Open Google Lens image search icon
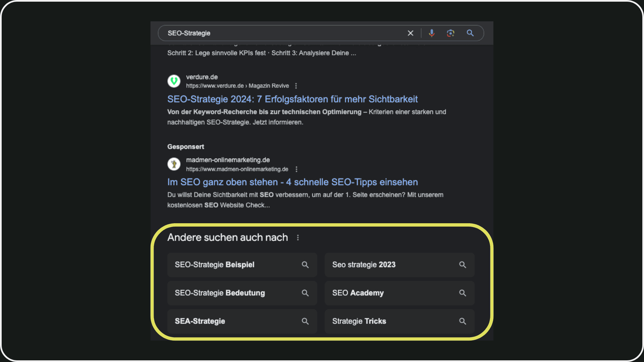Screen dimensions: 644x362 pyautogui.click(x=450, y=33)
